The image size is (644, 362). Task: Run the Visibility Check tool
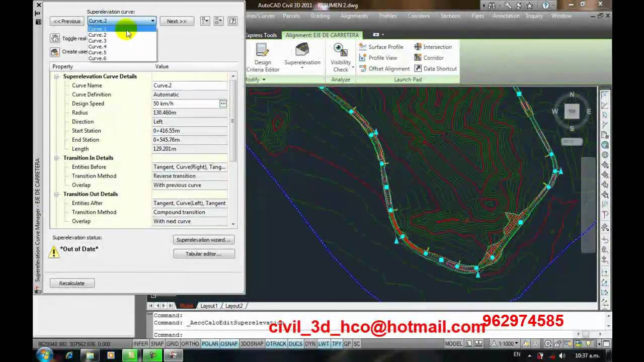[x=341, y=58]
